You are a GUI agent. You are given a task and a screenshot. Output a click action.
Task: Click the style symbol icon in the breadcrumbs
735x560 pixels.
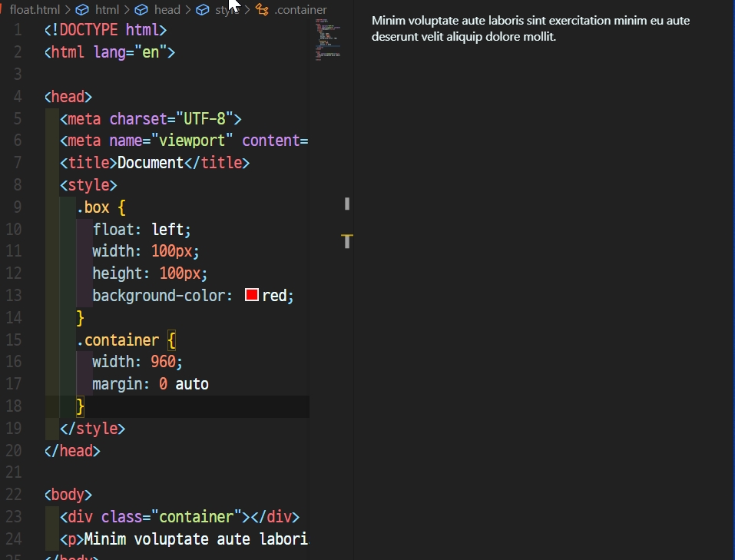coord(201,10)
